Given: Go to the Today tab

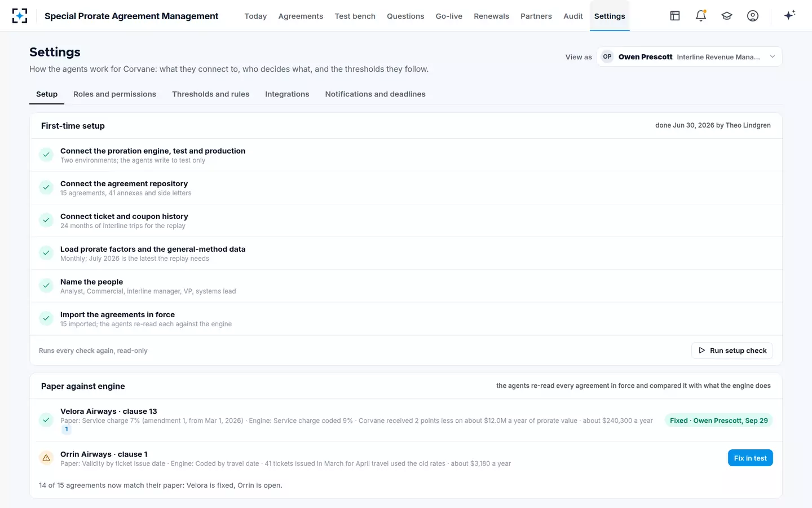Looking at the screenshot, I should 255,16.
